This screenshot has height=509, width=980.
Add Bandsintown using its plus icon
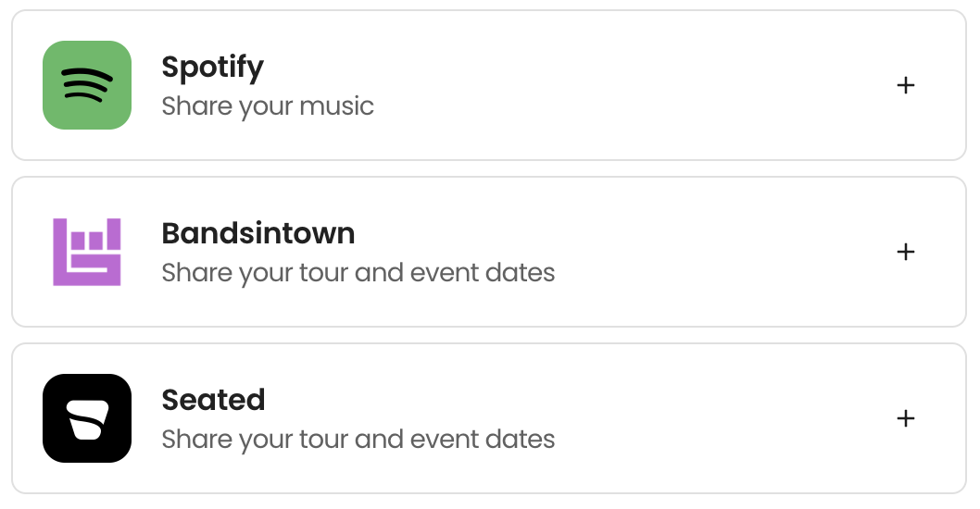point(906,252)
